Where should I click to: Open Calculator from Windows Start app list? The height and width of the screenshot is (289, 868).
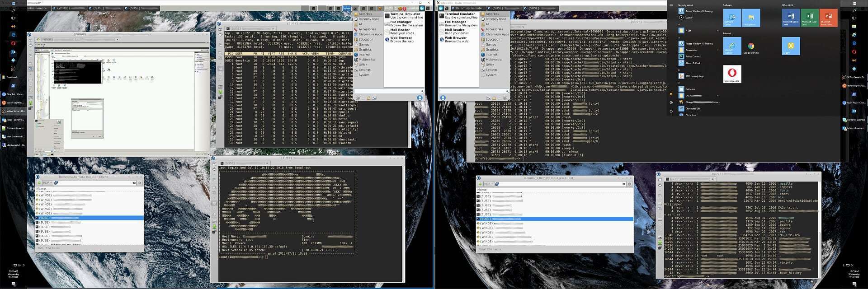(690, 89)
